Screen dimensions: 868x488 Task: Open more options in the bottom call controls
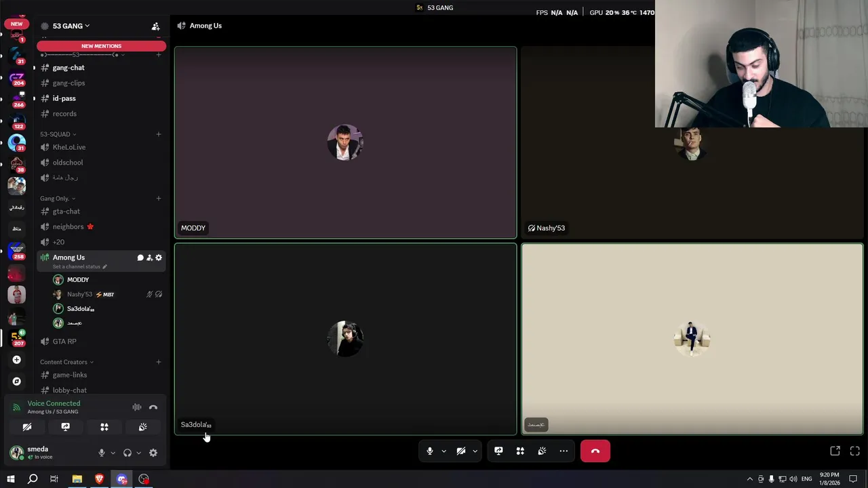(x=564, y=451)
